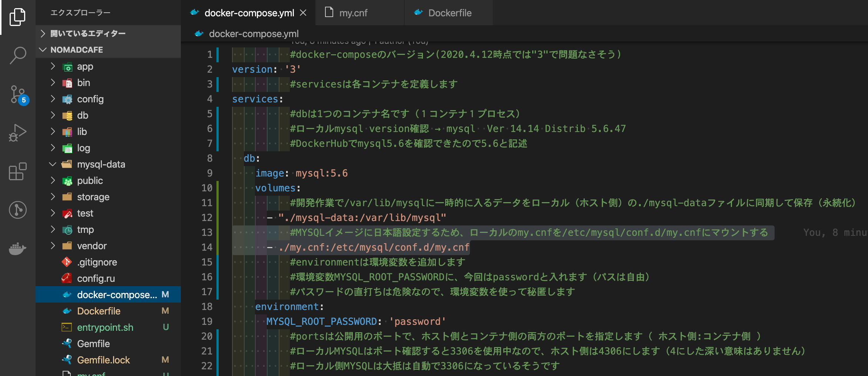Place cursor on 'services' key in line 4

tap(255, 99)
